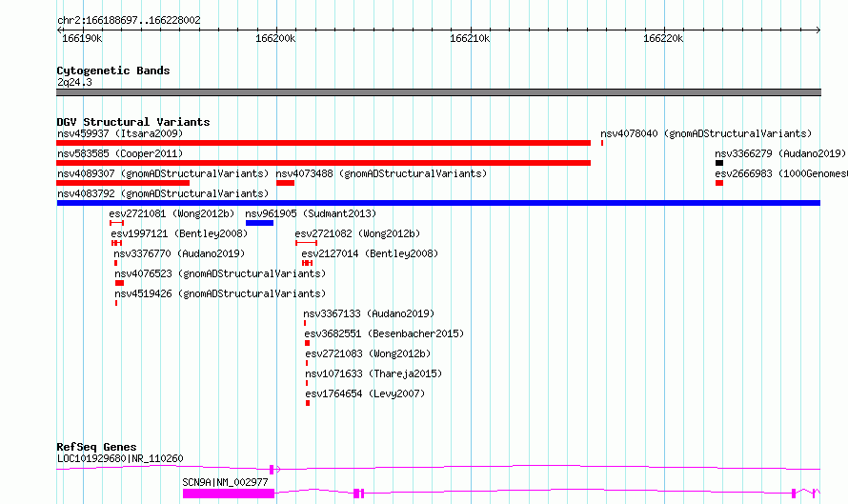Click the pair of small SCN9A exons
The image size is (848, 504).
point(358,494)
